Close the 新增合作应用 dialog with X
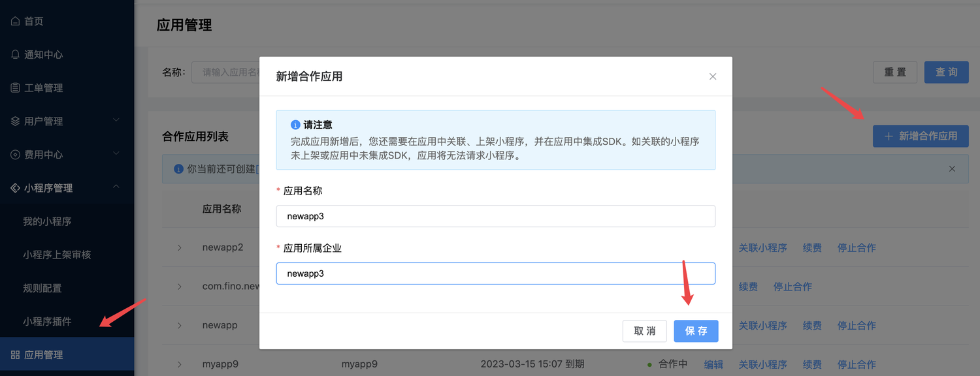This screenshot has height=376, width=980. click(713, 76)
